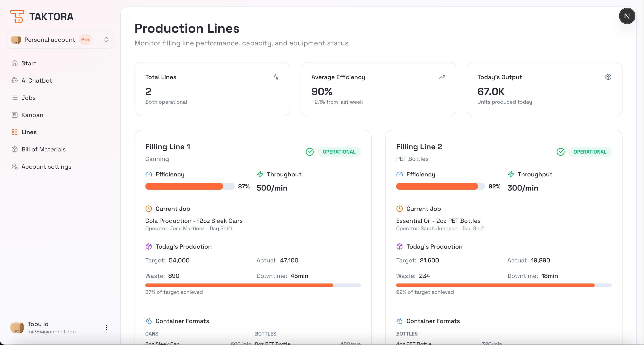Click the green checkmark beside Filling Line 2
Image resolution: width=644 pixels, height=345 pixels.
tap(561, 152)
